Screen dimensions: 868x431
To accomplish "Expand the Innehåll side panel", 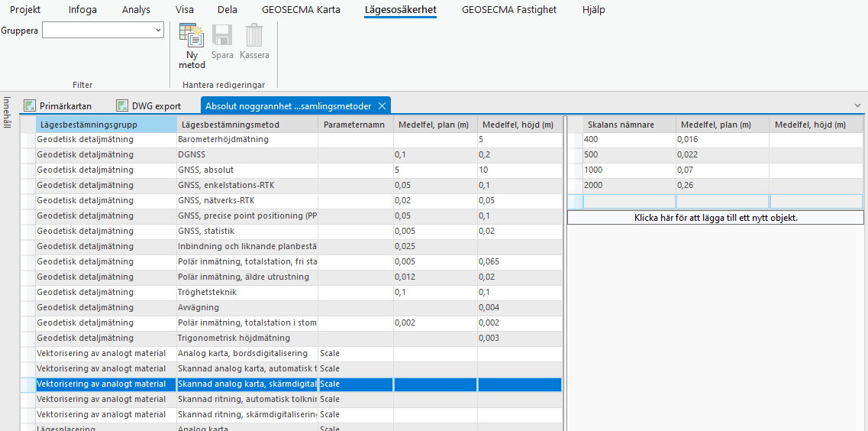I will 7,112.
